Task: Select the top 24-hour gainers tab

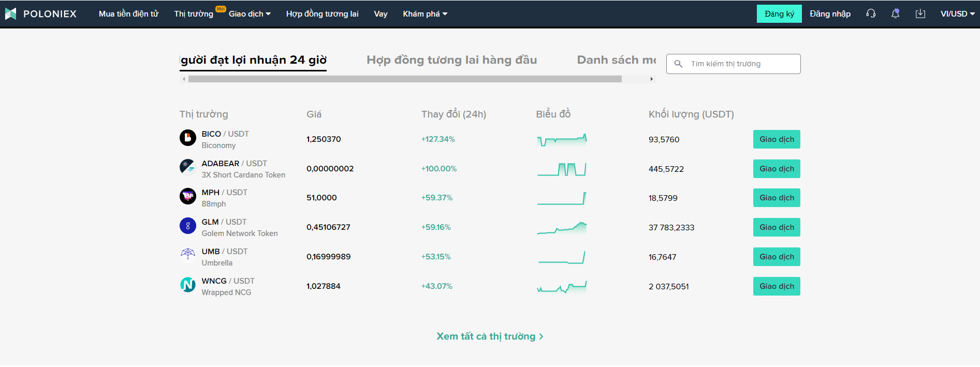Action: (254, 60)
